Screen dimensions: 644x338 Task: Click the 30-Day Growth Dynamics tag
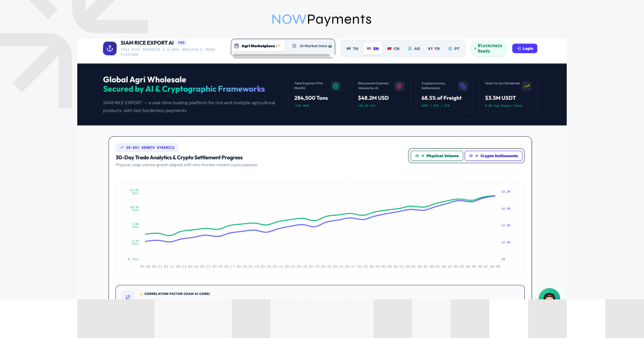[147, 147]
